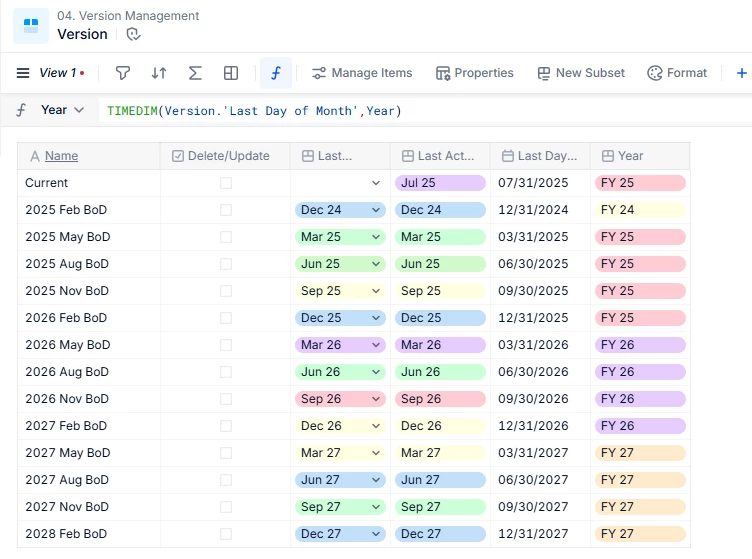Screen dimensions: 752x559
Task: Open the Sep 26 dropdown for 2026 Nov BoD
Action: click(340, 399)
